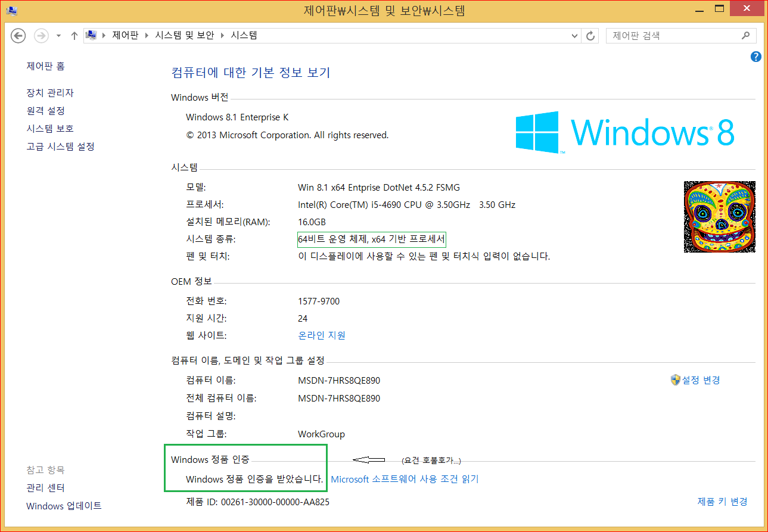768x532 pixels.
Task: Click the 온라인 지원 website link
Action: (322, 335)
